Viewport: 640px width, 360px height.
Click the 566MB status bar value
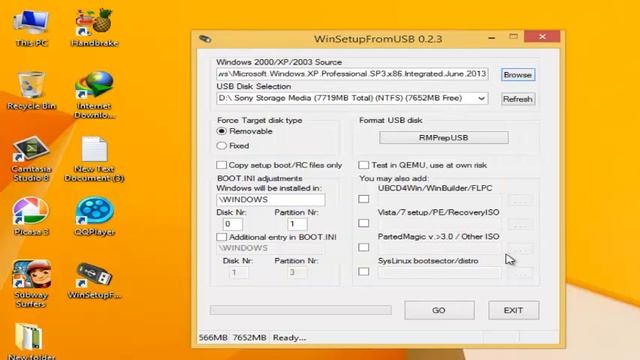click(x=213, y=338)
